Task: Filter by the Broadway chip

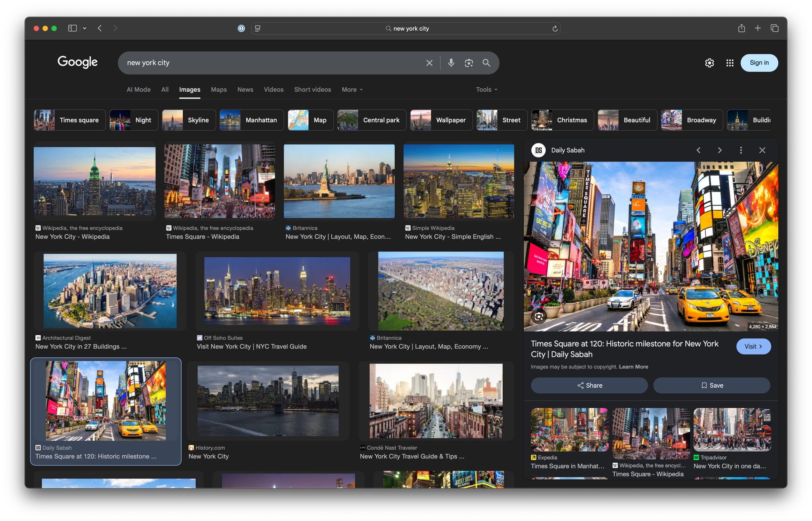Action: [x=692, y=120]
